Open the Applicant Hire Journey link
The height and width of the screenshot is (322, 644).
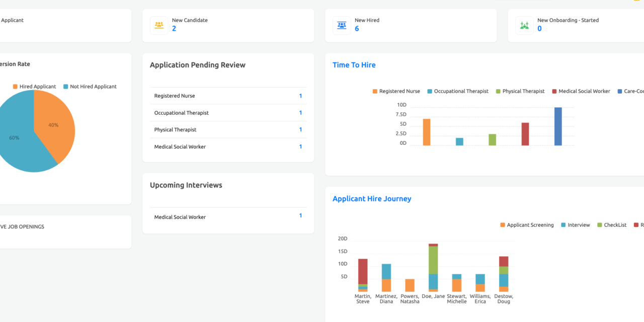click(x=372, y=199)
